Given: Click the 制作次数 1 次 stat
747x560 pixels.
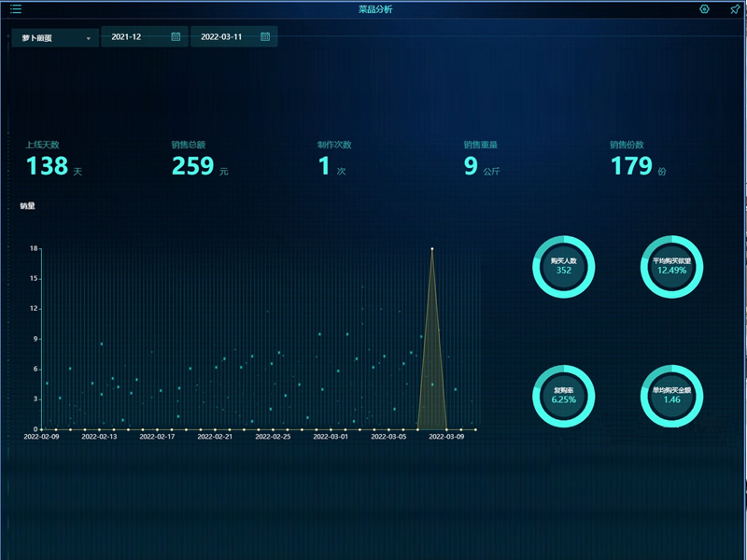Looking at the screenshot, I should pos(332,161).
